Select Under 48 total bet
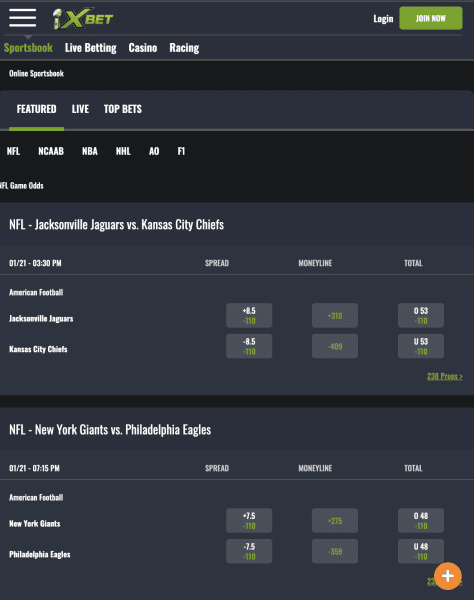 click(x=421, y=551)
